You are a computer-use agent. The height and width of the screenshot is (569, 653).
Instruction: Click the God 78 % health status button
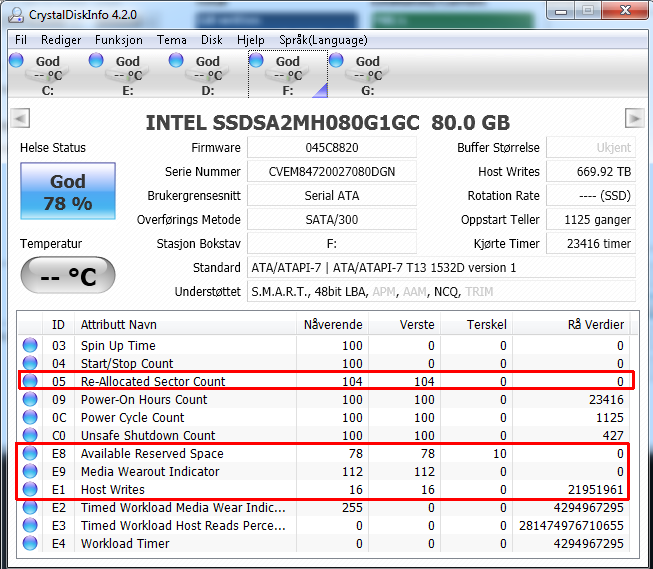coord(68,191)
